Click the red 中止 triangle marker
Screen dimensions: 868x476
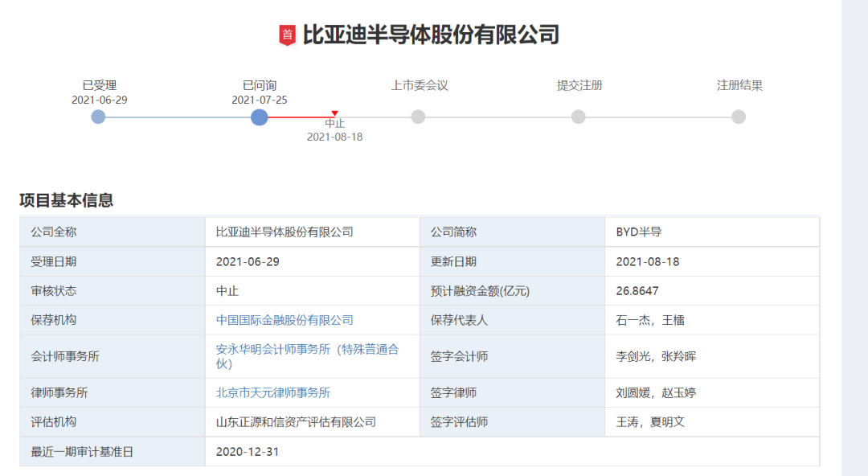pyautogui.click(x=334, y=113)
